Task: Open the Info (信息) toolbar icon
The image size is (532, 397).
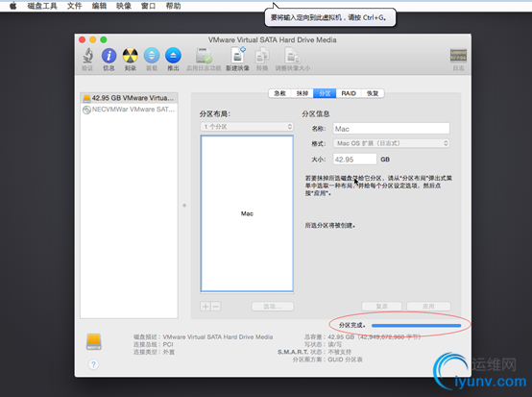Action: pos(109,56)
